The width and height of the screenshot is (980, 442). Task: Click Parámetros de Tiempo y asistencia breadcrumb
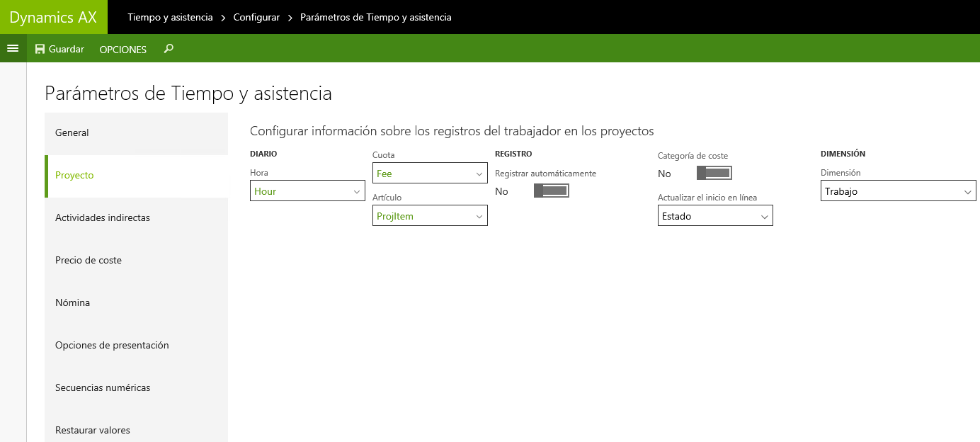[x=376, y=17]
